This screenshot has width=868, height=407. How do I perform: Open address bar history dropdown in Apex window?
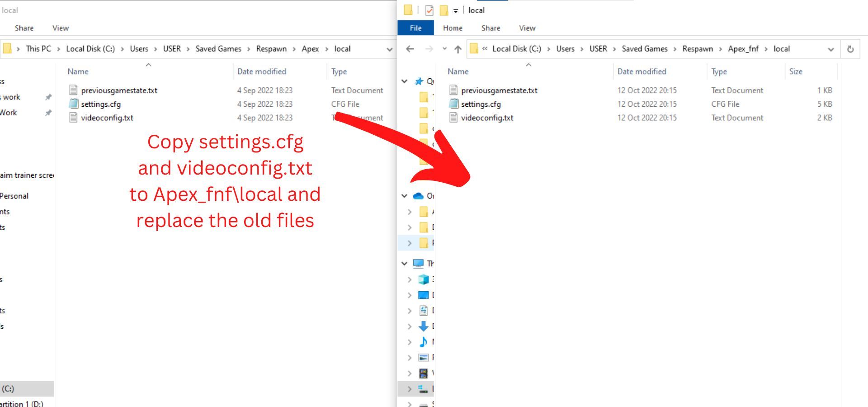point(390,49)
